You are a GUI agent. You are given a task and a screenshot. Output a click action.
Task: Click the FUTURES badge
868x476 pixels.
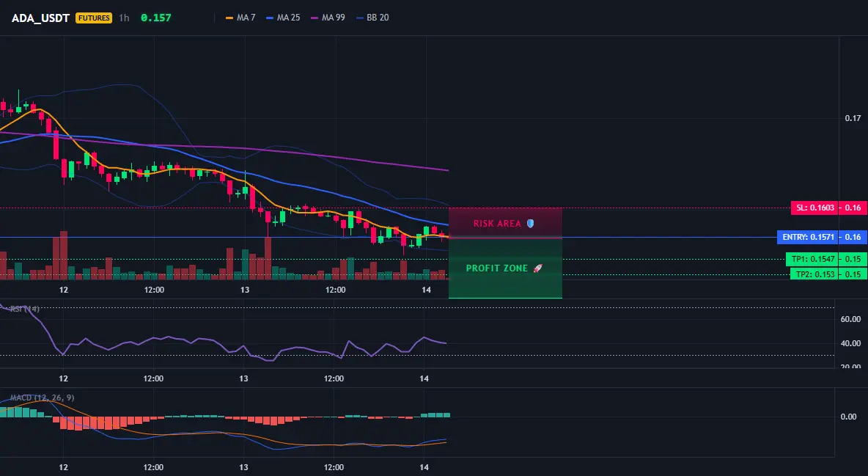pos(94,18)
